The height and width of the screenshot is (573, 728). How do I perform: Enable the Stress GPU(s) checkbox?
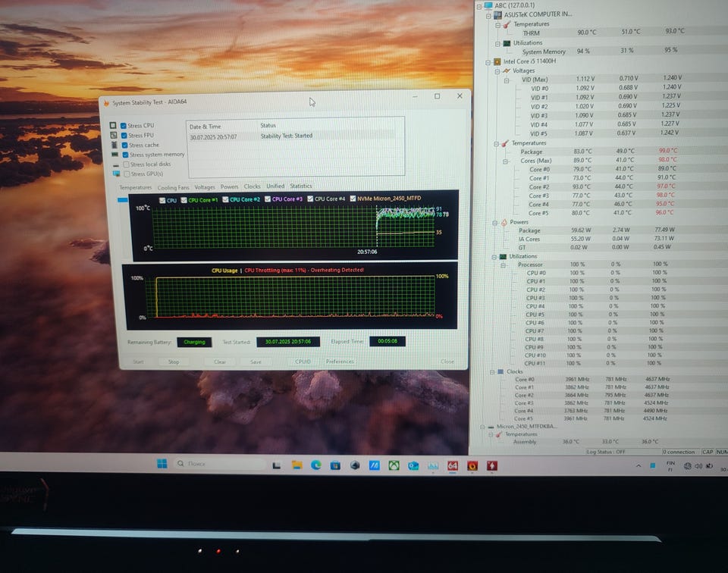point(127,174)
